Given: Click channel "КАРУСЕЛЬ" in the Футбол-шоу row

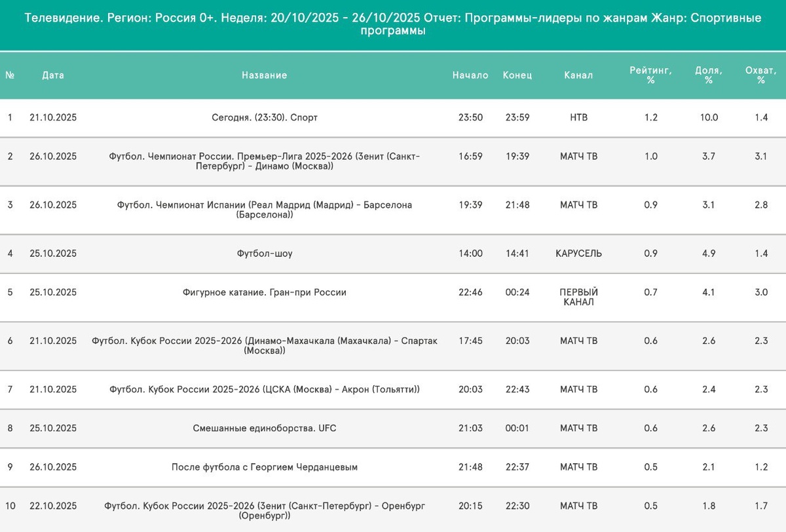Looking at the screenshot, I should (579, 254).
